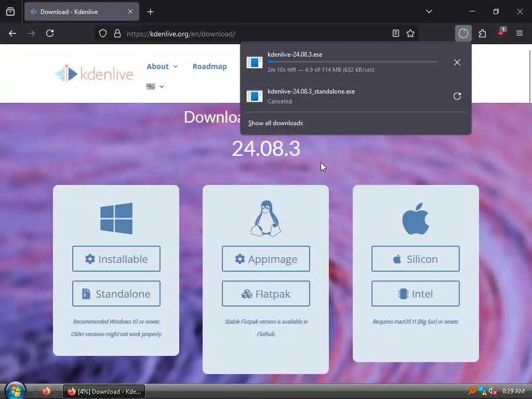Click the kdenlive logo
The width and height of the screenshot is (532, 399).
click(x=95, y=74)
